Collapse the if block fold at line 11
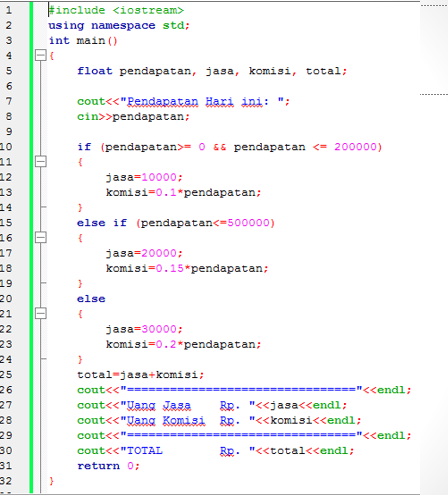The height and width of the screenshot is (495, 448). [x=41, y=162]
